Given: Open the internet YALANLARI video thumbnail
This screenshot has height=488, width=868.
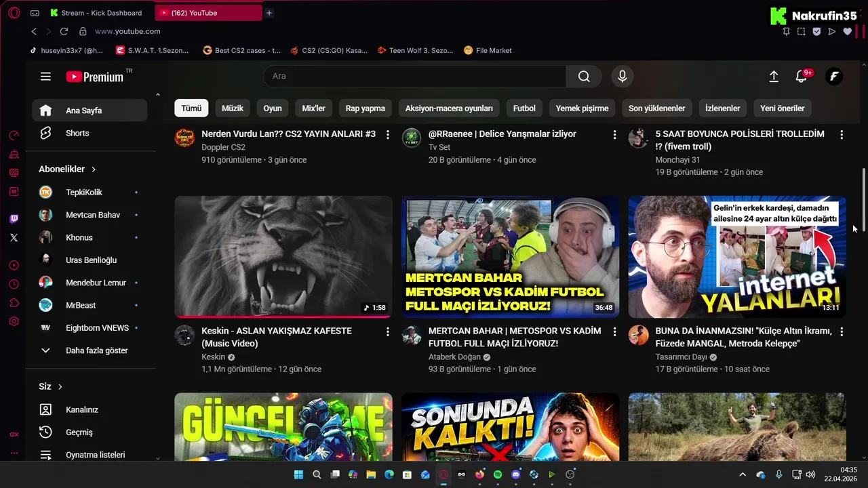Looking at the screenshot, I should pos(737,257).
